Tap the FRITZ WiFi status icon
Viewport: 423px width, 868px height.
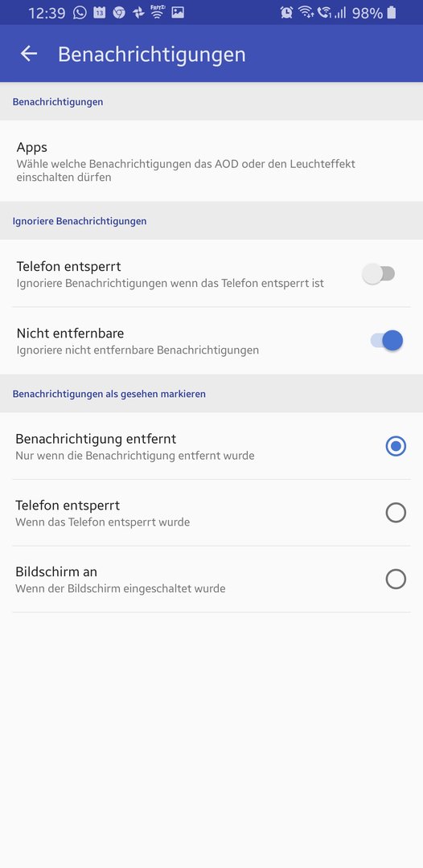pyautogui.click(x=158, y=12)
